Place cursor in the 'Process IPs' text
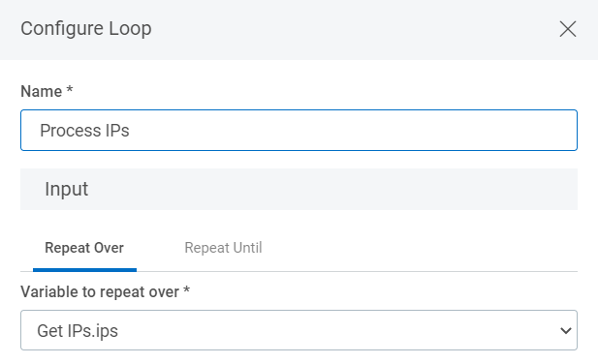Screen dimensions: 598x364 pyautogui.click(x=84, y=131)
